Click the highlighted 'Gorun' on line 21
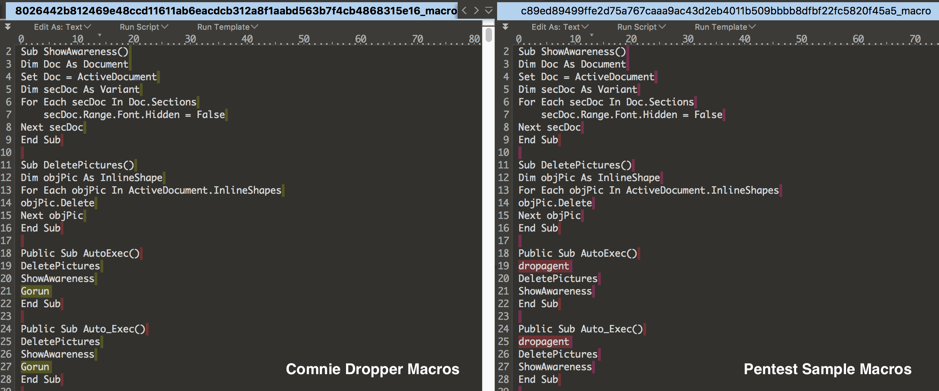 35,291
